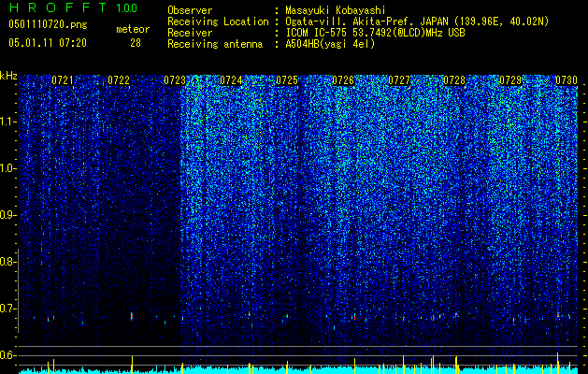The image size is (588, 374).
Task: Click the 0724 time marker
Action: click(x=231, y=80)
